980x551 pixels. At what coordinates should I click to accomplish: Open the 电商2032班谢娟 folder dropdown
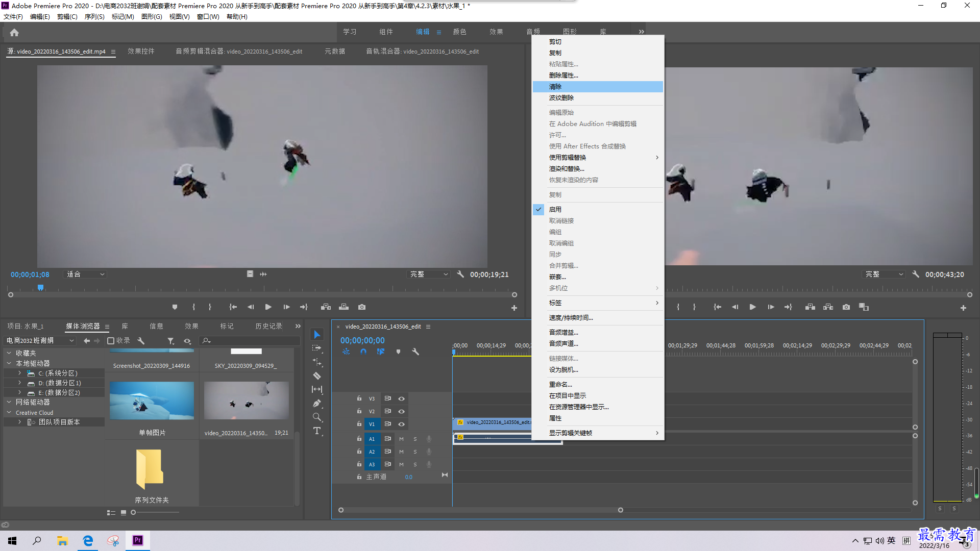click(40, 341)
